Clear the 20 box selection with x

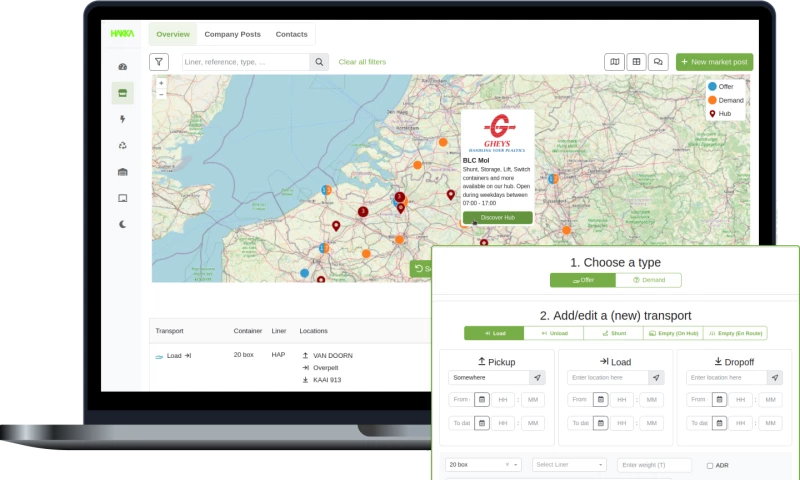click(507, 465)
